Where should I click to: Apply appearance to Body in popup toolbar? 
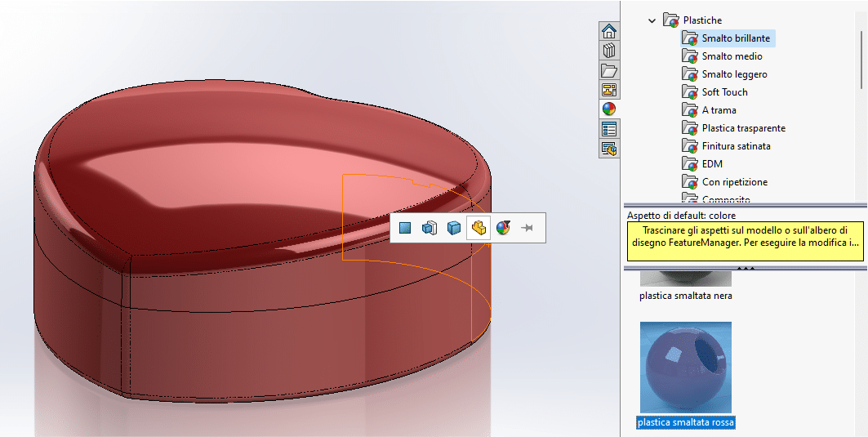click(454, 228)
